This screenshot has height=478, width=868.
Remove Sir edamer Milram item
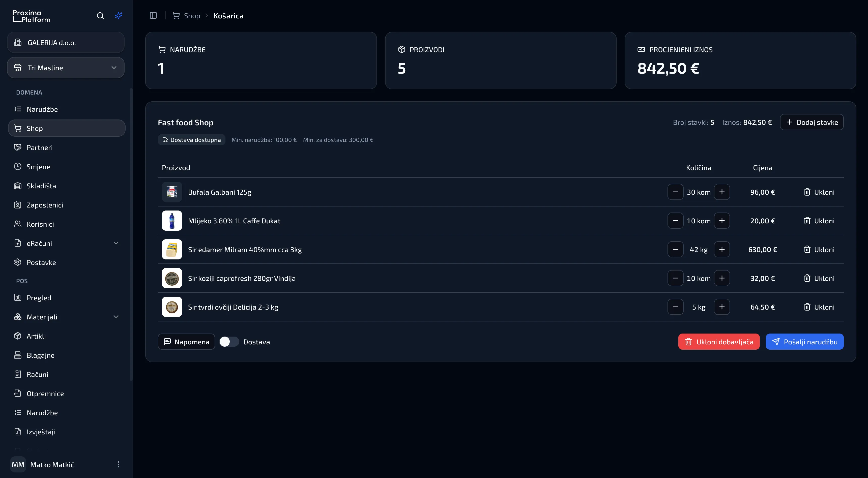(819, 249)
